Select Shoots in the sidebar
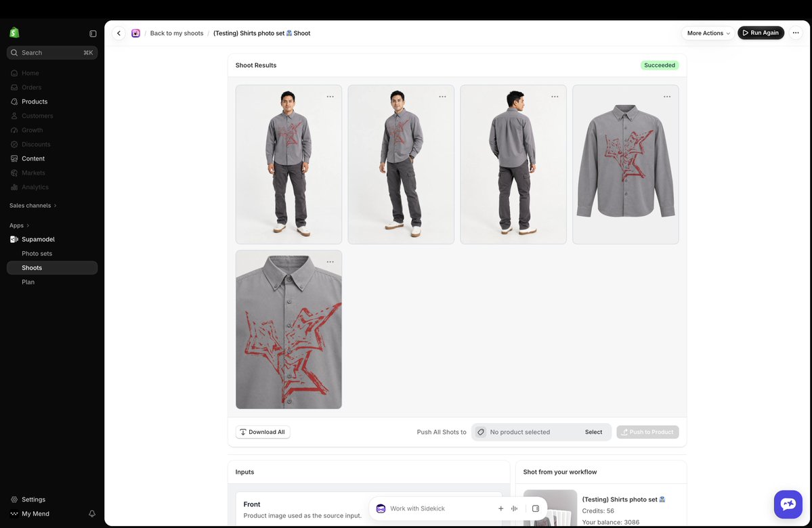Screen dimensions: 812x528 click(51, 267)
